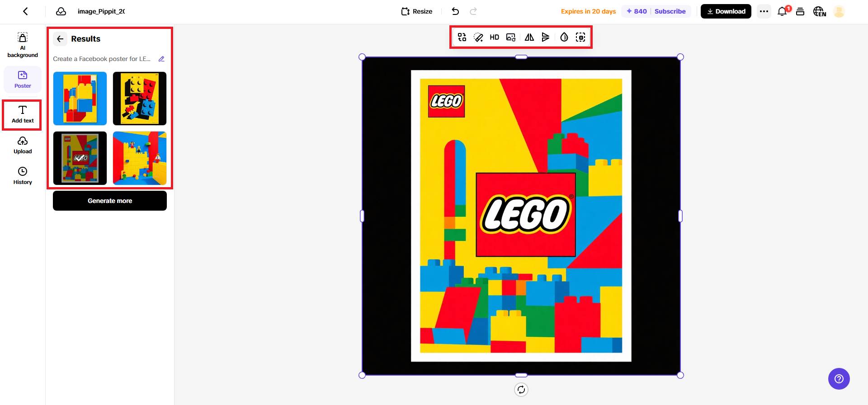The image size is (868, 405).
Task: Open the AI background panel
Action: (23, 45)
